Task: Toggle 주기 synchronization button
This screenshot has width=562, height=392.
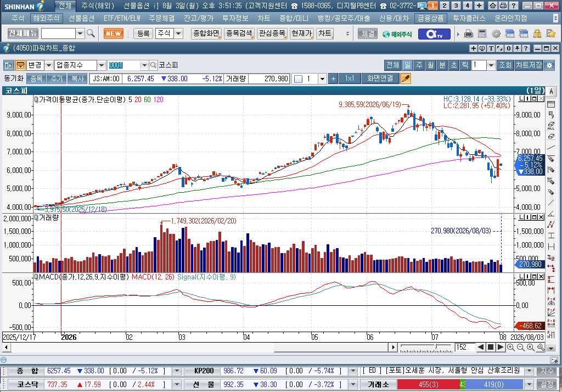Action: [57, 79]
